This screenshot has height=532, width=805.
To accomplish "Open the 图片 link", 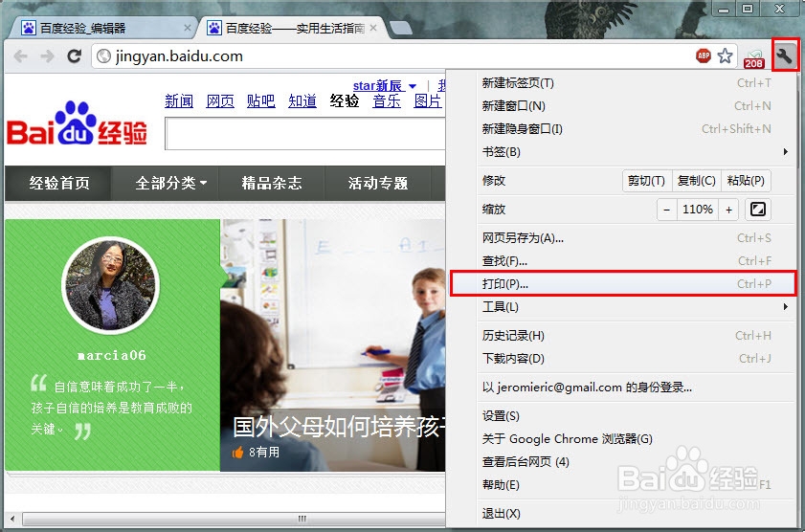I will tap(428, 101).
